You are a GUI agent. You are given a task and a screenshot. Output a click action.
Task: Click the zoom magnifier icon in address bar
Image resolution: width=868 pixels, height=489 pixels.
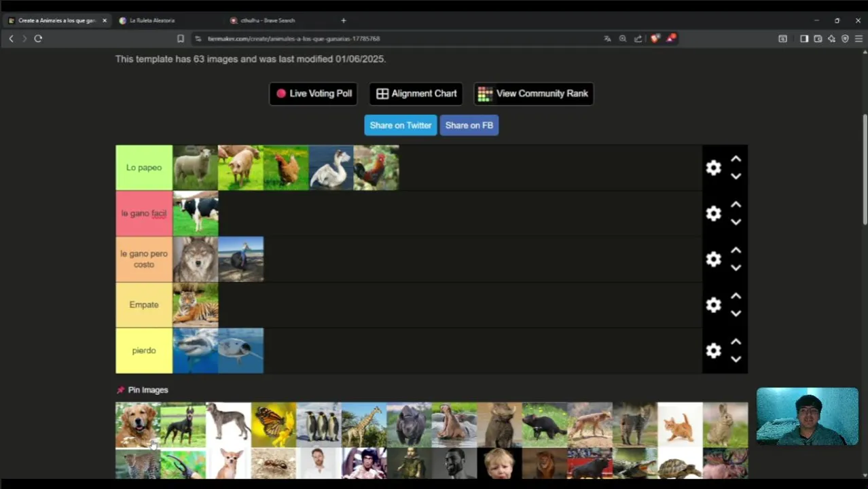pos(623,39)
